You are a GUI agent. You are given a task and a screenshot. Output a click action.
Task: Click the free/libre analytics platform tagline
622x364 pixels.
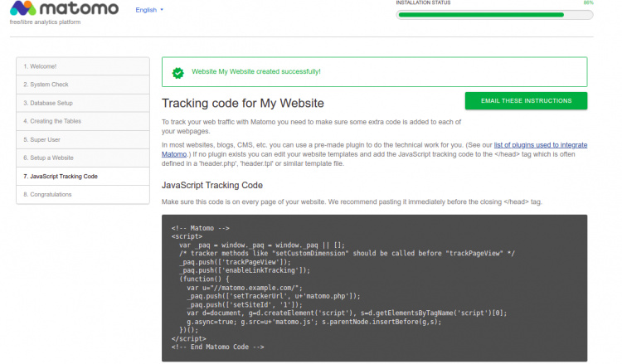(x=45, y=22)
